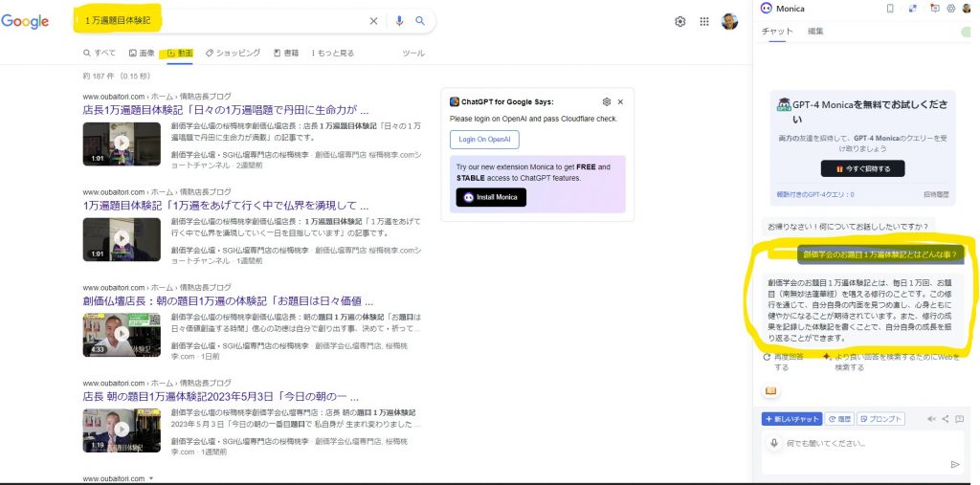Start a 新しいチャット in Monica
Screen dimensions: 980x485
coord(791,419)
